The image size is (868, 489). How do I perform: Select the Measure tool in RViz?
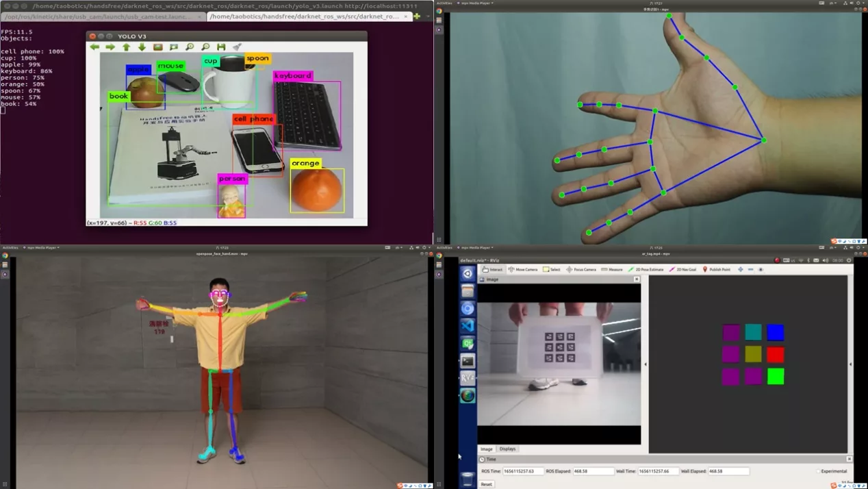tap(612, 269)
